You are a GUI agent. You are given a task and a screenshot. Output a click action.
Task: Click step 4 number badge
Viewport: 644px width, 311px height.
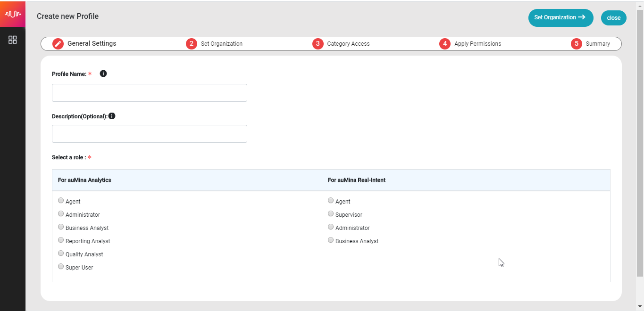(444, 44)
